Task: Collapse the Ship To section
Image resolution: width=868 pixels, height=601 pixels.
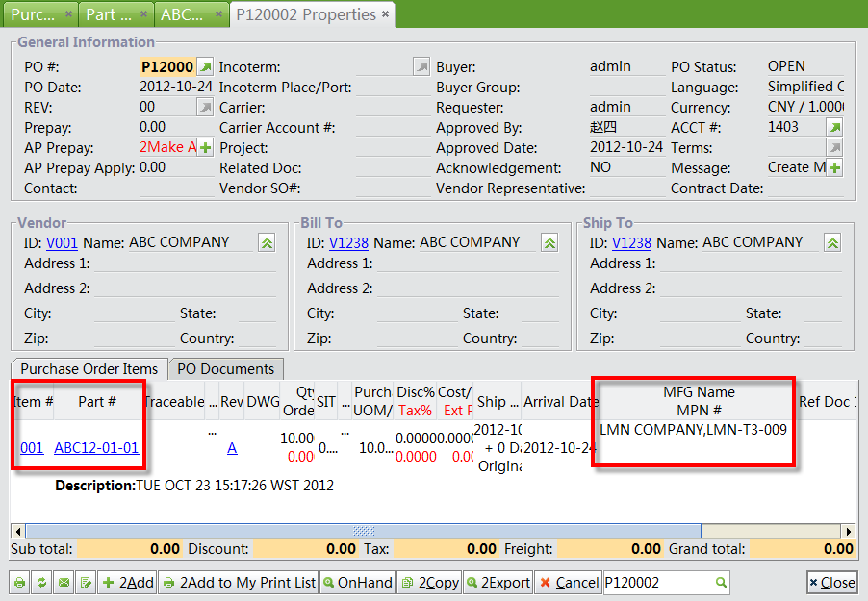Action: pos(831,242)
